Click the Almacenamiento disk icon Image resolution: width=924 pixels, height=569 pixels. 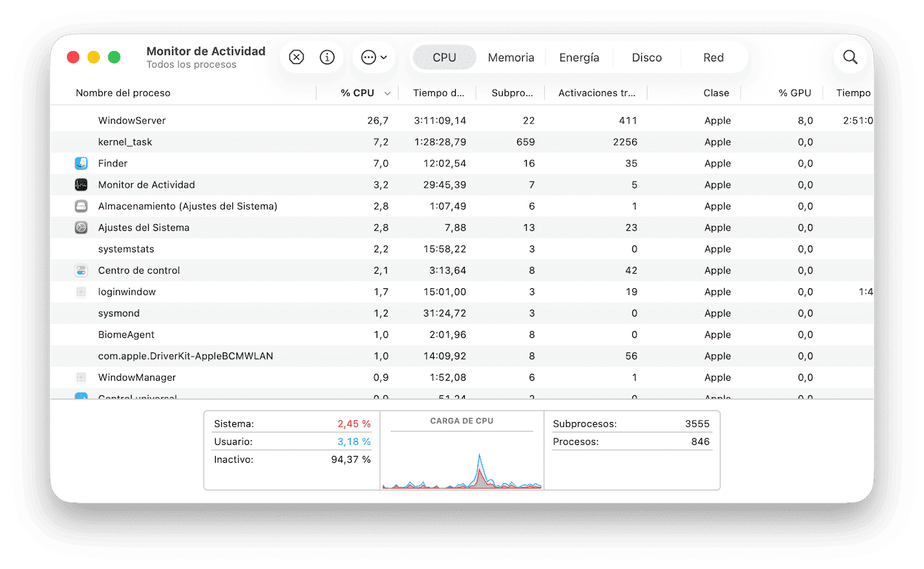81,206
